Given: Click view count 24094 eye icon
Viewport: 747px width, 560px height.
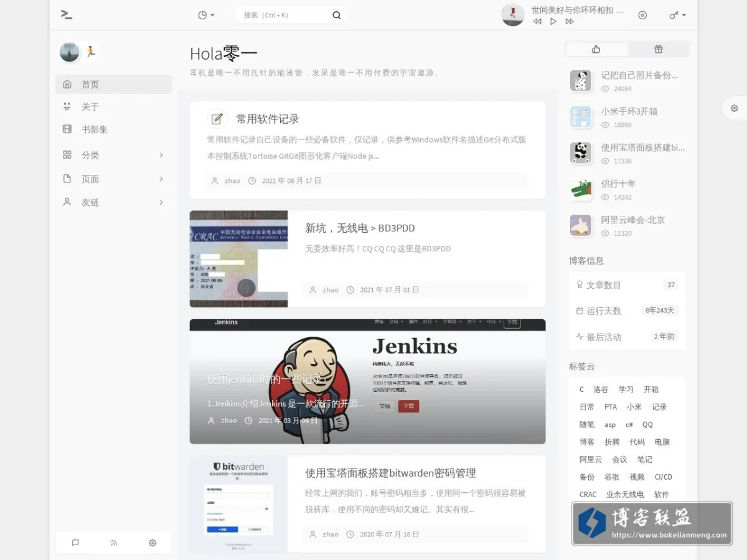Looking at the screenshot, I should pyautogui.click(x=605, y=89).
